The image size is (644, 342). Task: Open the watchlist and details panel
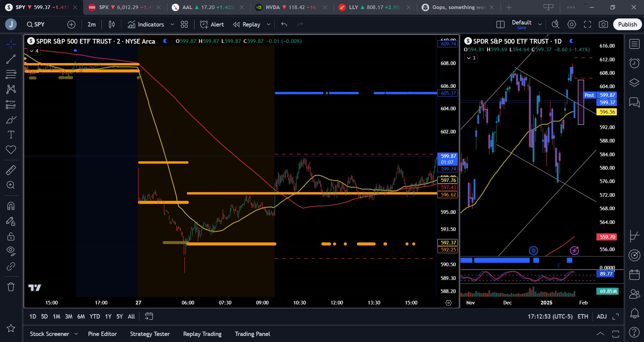click(x=634, y=44)
